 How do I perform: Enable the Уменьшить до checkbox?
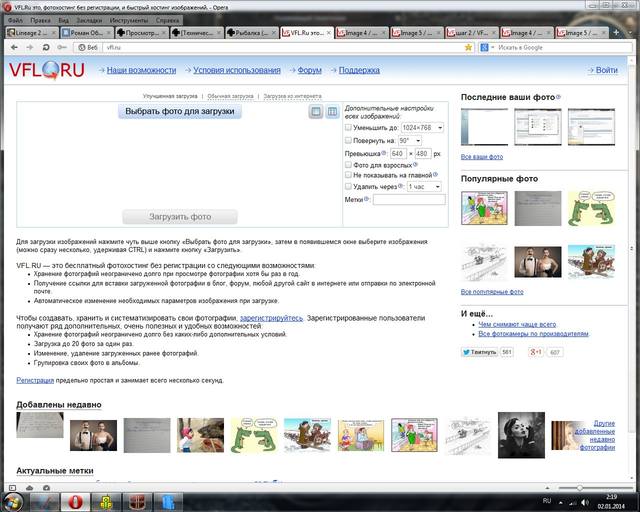pyautogui.click(x=348, y=127)
